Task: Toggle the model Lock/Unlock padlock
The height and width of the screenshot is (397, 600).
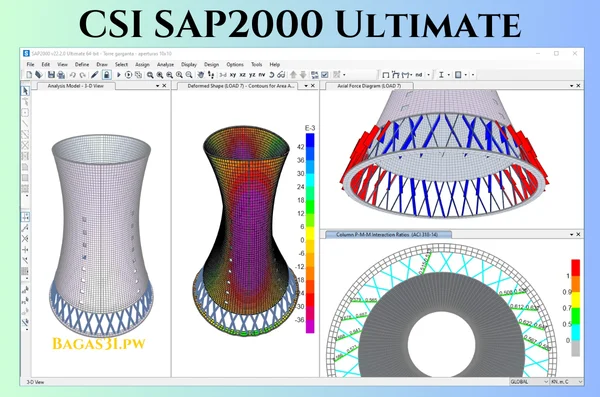Action: 107,75
